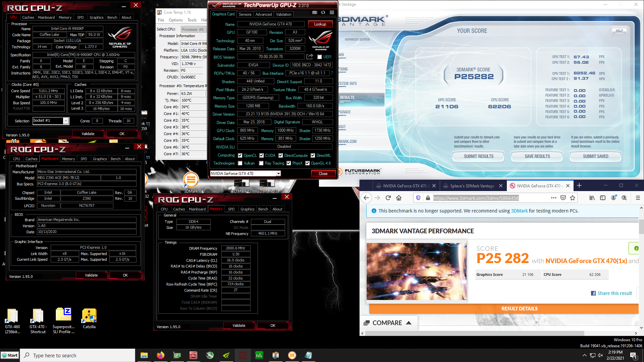Open the Windows Start button
The image size is (644, 362).
(10, 355)
